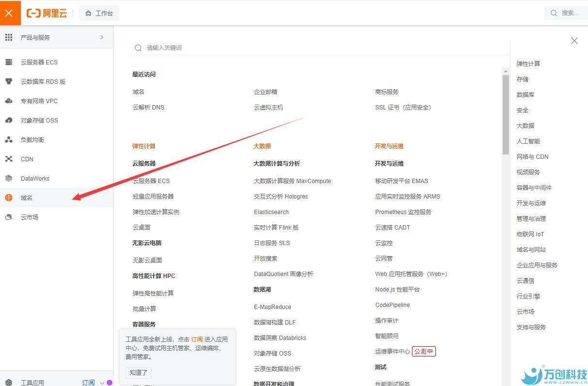Click the orange 域名 globe icon
The image size is (588, 386).
click(9, 198)
